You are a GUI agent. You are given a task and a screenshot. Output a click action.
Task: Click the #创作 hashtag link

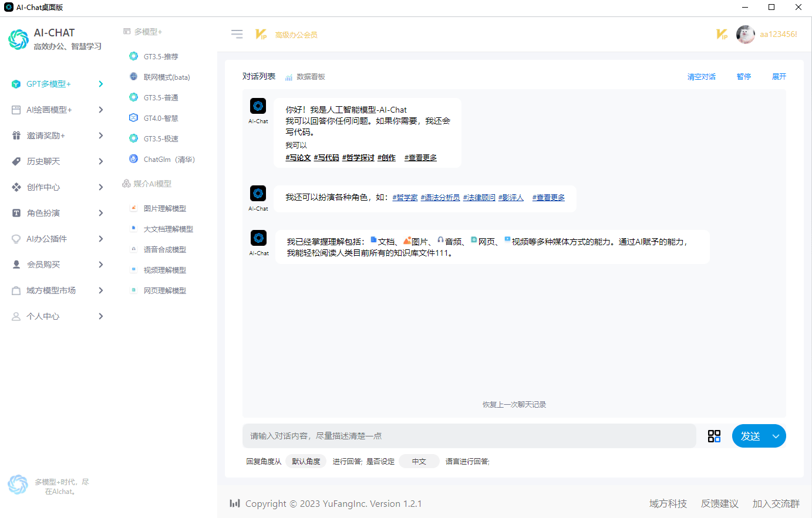[386, 158]
